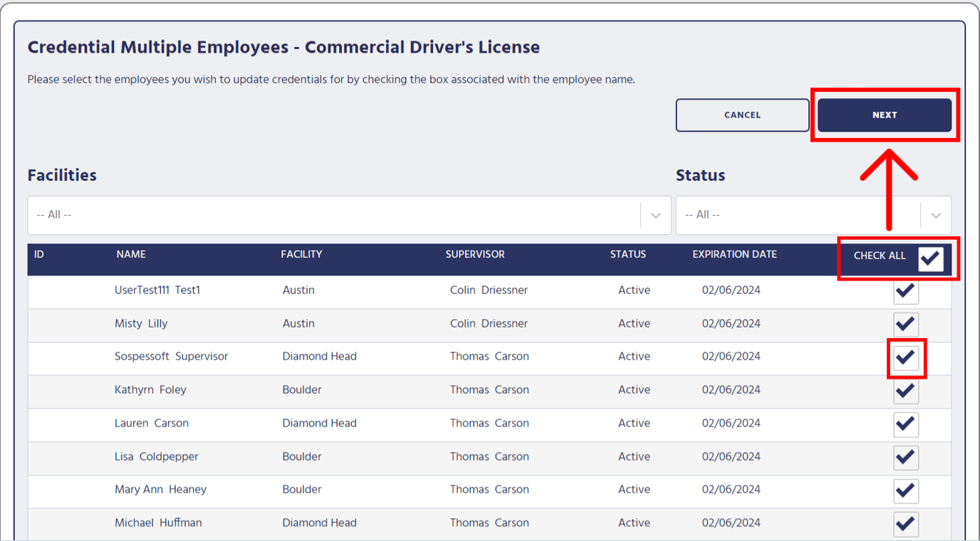Toggle Lauren Carson's row checkbox
The width and height of the screenshot is (980, 541).
[906, 424]
